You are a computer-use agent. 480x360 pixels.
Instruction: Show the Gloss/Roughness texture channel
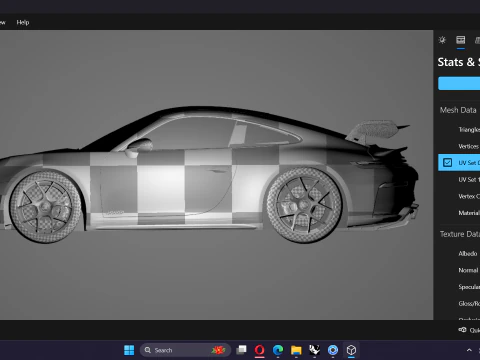point(459,304)
